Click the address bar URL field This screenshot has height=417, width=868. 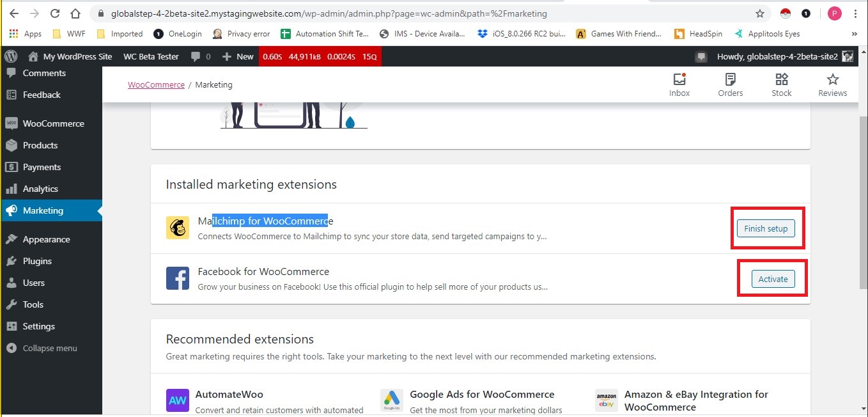coord(320,13)
